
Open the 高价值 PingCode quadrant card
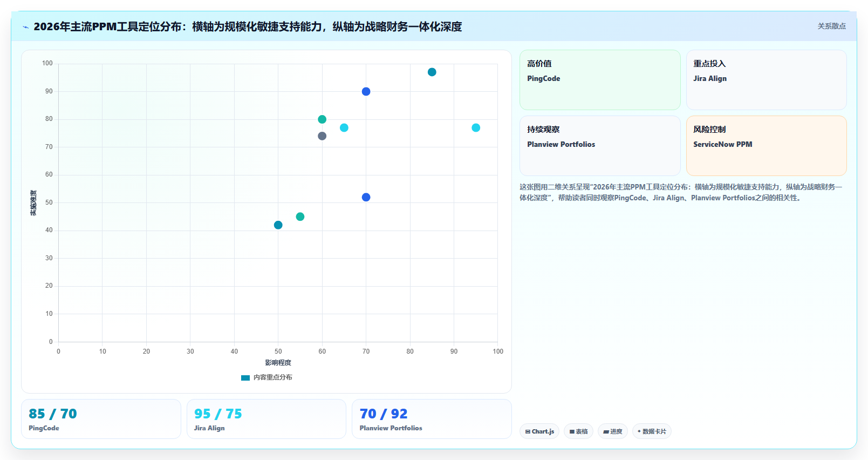click(x=600, y=80)
